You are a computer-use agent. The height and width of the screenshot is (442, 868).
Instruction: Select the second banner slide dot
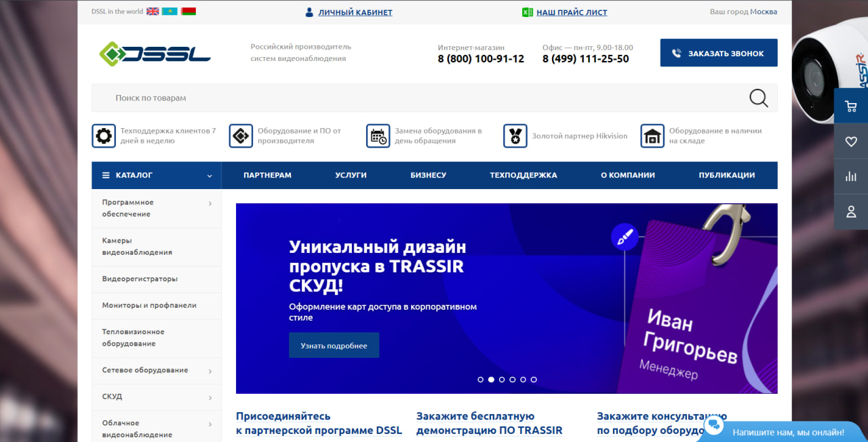pos(491,380)
